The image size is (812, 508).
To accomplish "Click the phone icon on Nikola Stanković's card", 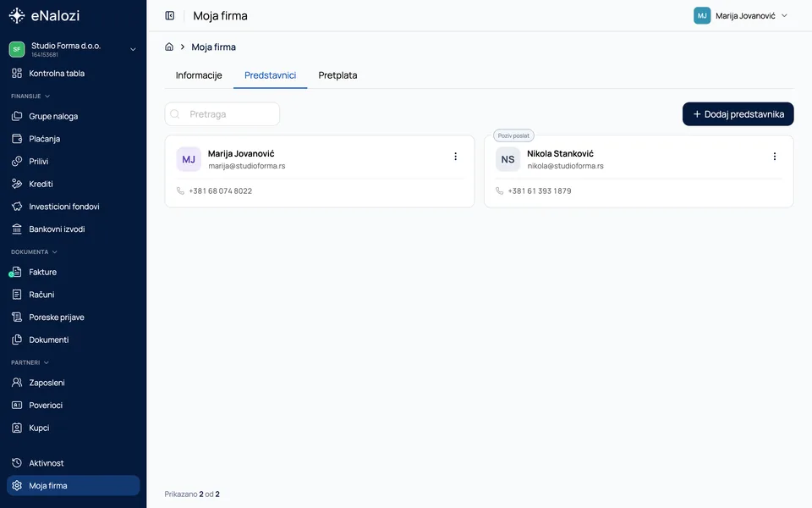I will point(499,190).
